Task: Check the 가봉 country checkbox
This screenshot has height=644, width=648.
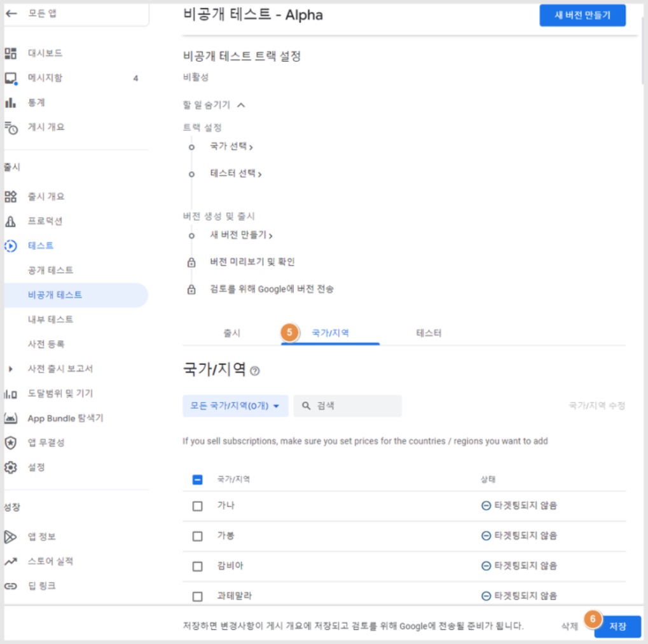Action: pyautogui.click(x=198, y=536)
